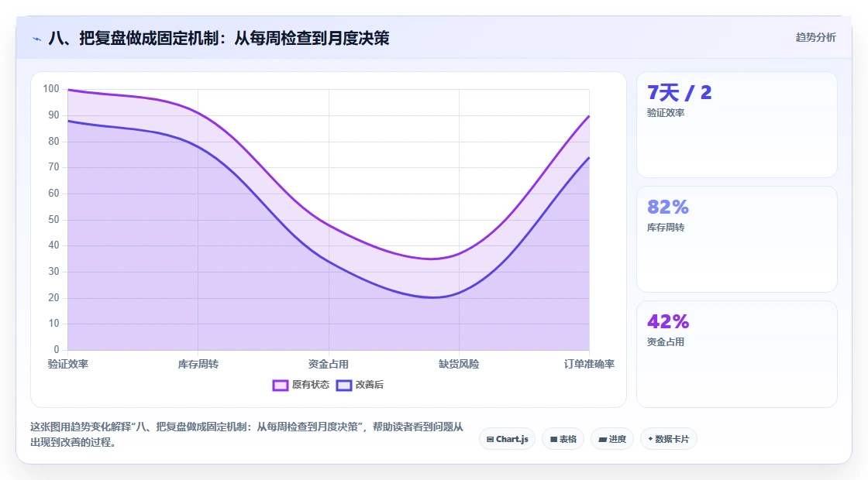Toggle the 改善后 legend swatch
Screen dimensions: 868x480
tap(344, 385)
